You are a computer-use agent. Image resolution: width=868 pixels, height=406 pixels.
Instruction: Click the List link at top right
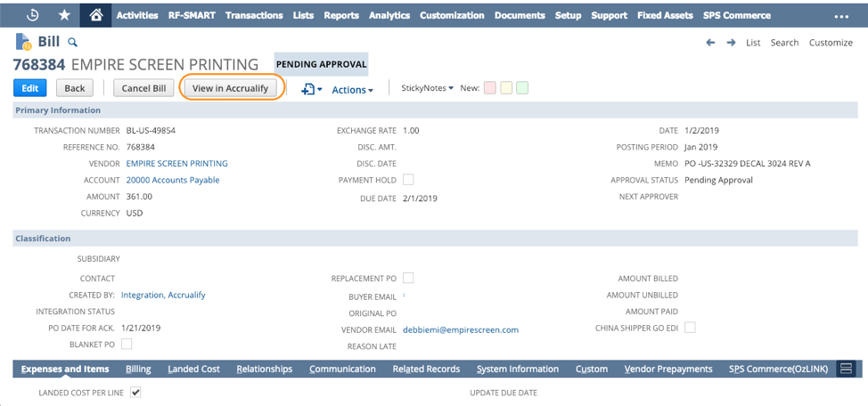point(753,43)
